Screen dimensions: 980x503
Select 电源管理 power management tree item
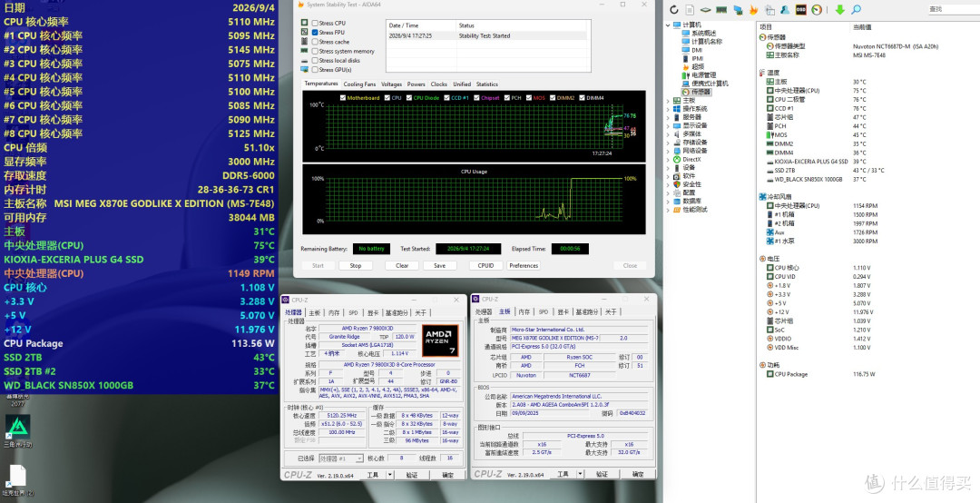pyautogui.click(x=703, y=75)
